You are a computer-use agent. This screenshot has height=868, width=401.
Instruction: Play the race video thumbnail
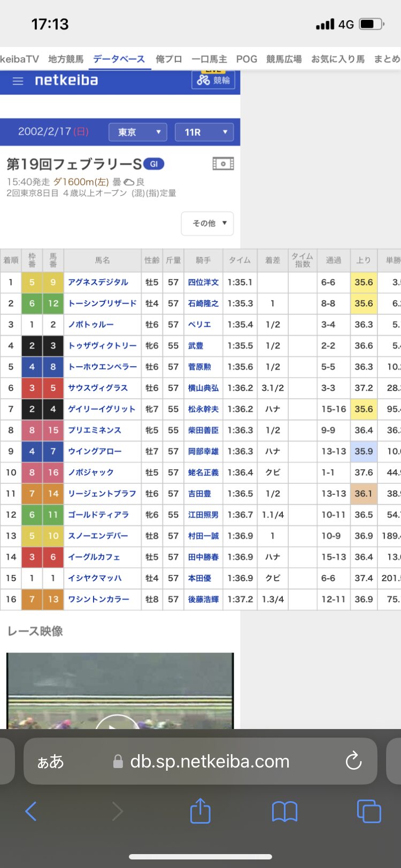[117, 722]
